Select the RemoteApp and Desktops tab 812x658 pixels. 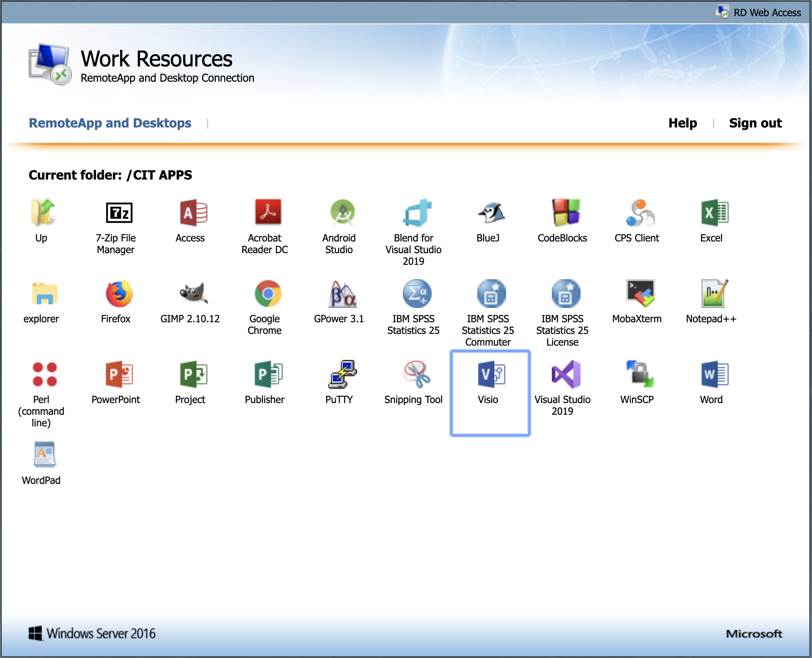[110, 123]
